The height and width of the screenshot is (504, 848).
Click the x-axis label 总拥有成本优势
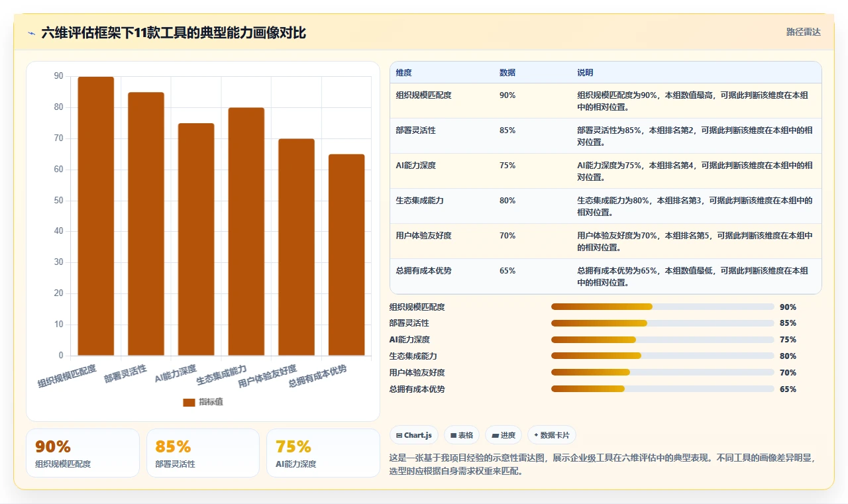317,376
